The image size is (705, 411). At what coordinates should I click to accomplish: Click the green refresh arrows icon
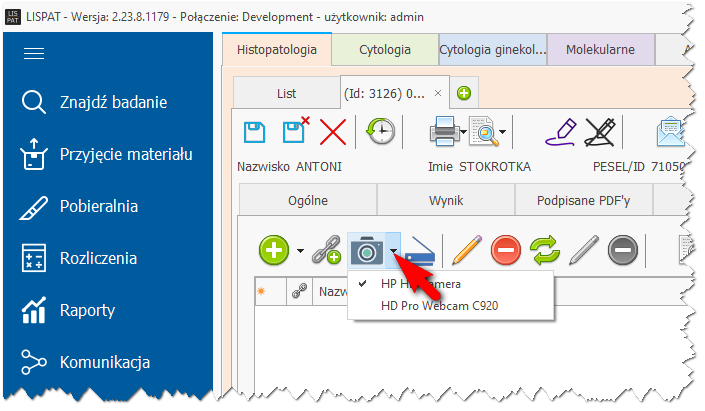pos(545,251)
